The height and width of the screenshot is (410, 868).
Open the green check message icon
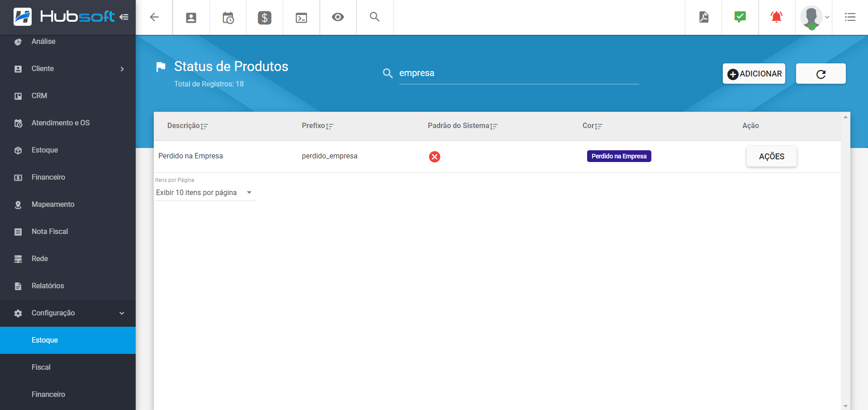[740, 17]
